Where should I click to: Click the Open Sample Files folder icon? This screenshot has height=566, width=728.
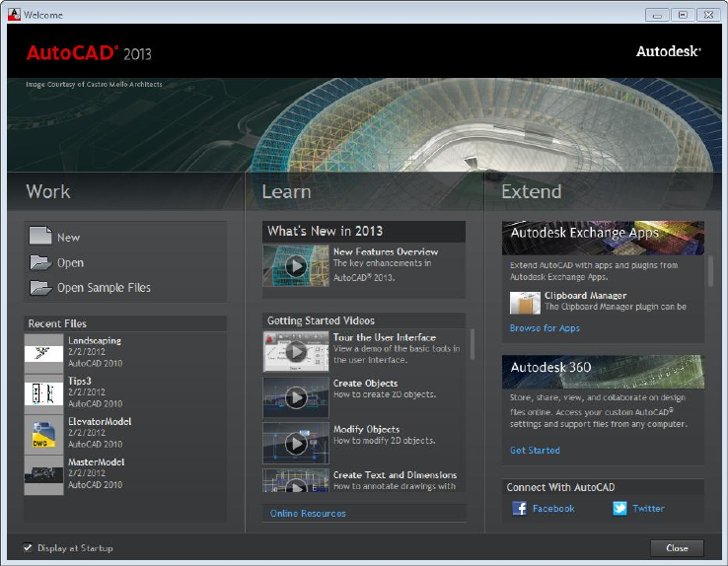40,288
